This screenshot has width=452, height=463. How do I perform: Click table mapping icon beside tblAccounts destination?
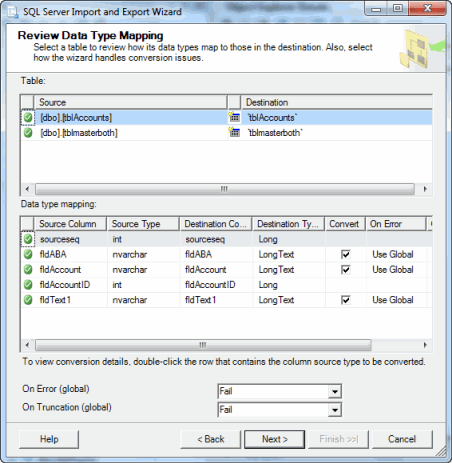[x=234, y=117]
